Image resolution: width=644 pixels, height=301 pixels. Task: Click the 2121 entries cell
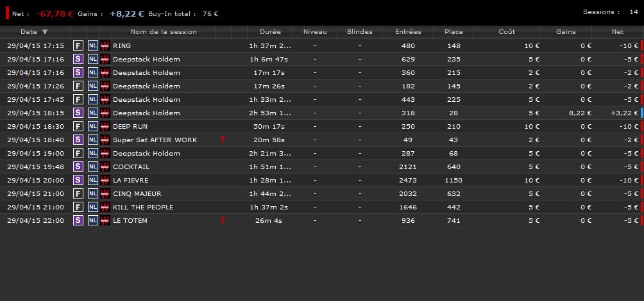point(408,167)
